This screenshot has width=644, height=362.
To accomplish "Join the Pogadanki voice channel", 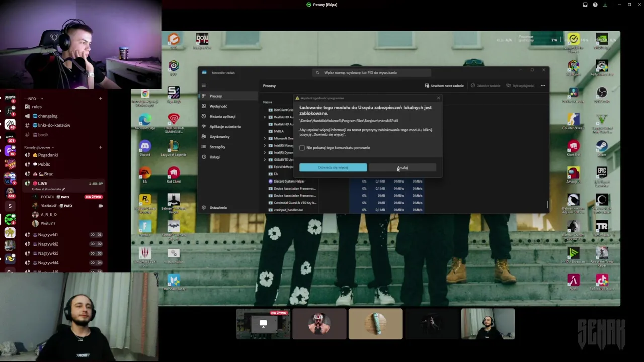I will pos(63,155).
